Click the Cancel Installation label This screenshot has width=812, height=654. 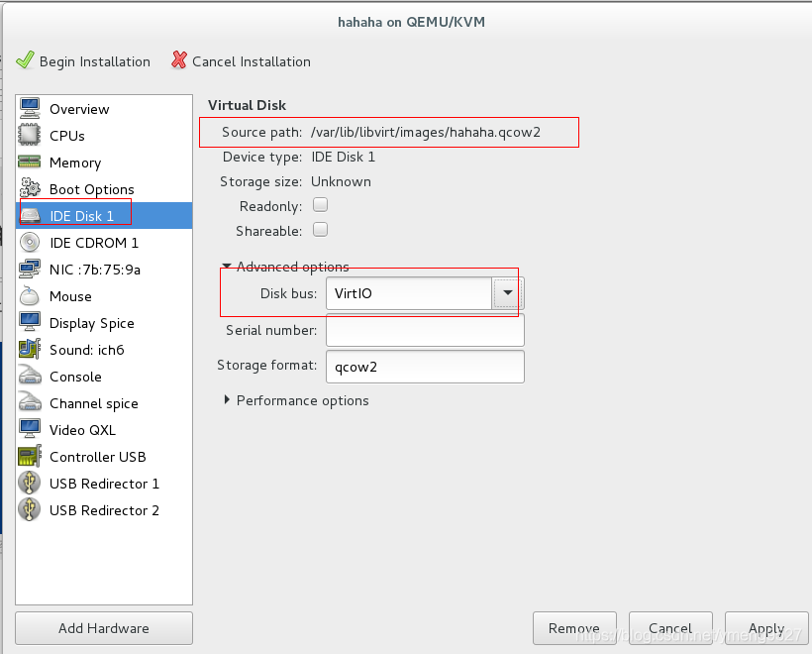[252, 61]
